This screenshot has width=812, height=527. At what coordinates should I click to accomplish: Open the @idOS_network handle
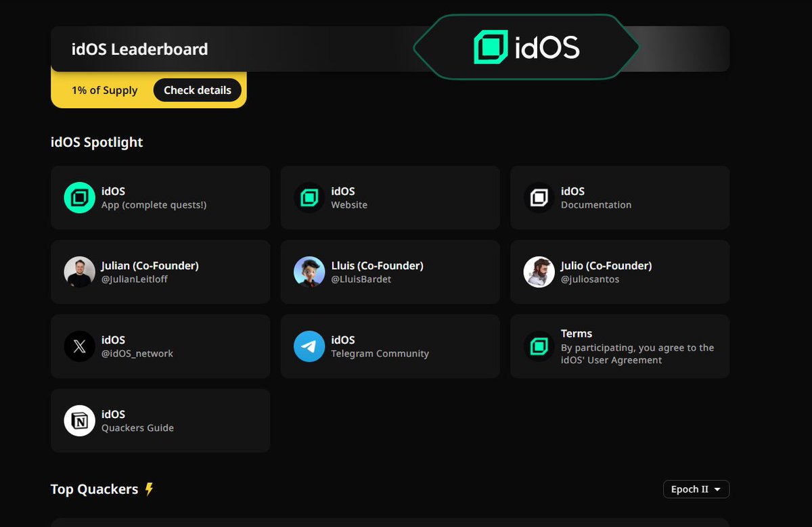[x=137, y=354]
